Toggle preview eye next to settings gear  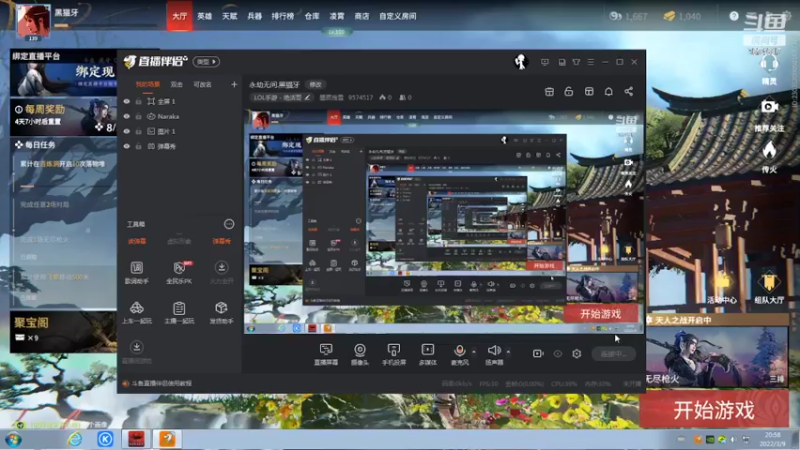click(x=558, y=354)
